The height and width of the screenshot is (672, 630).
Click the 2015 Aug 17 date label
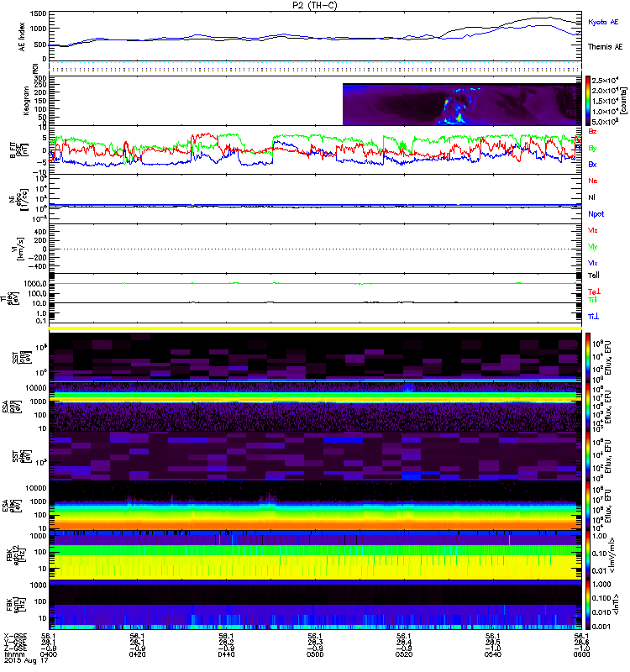[x=24, y=662]
